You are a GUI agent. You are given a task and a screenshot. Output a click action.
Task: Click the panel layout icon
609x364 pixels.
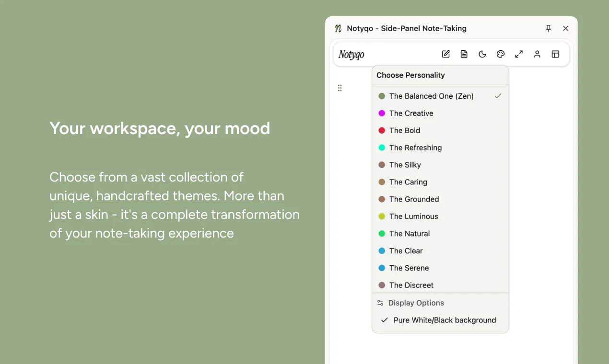[555, 54]
